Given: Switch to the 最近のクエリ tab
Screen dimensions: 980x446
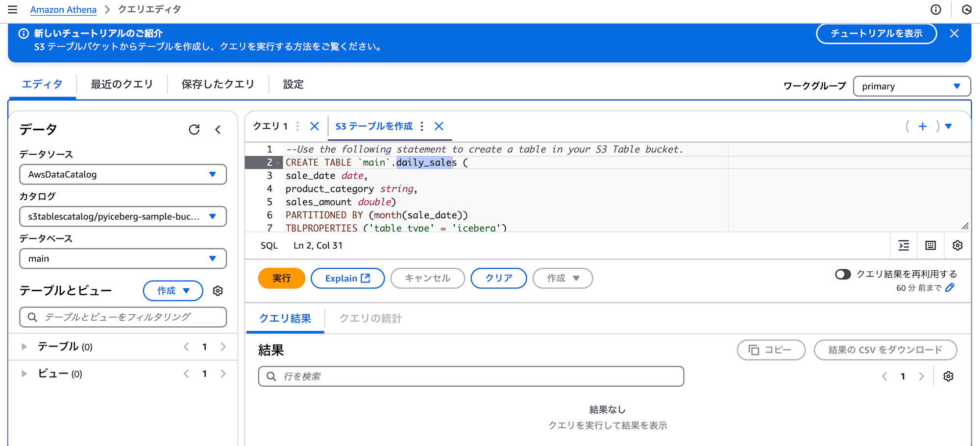Looking at the screenshot, I should pos(122,84).
